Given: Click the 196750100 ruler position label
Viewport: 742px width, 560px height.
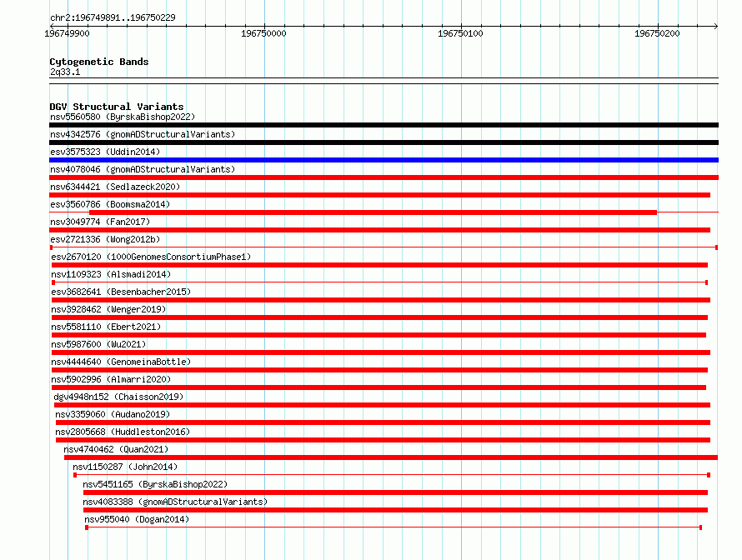Looking at the screenshot, I should (460, 33).
